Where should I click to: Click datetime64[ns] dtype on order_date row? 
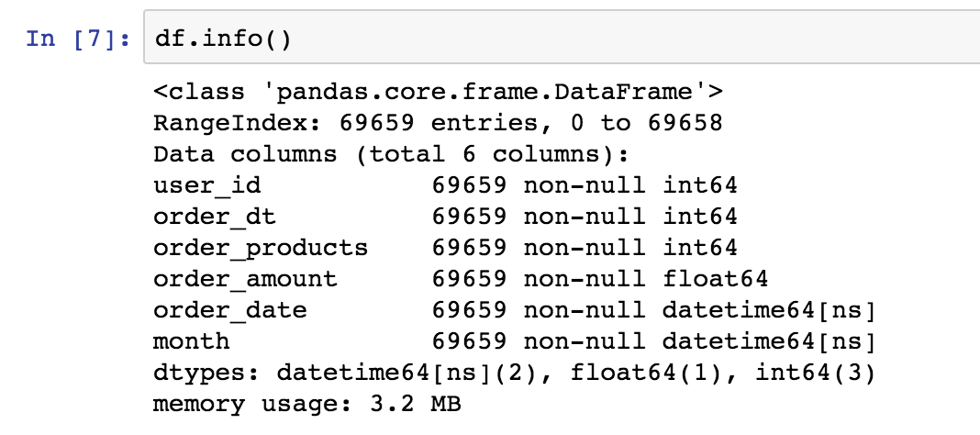click(769, 310)
